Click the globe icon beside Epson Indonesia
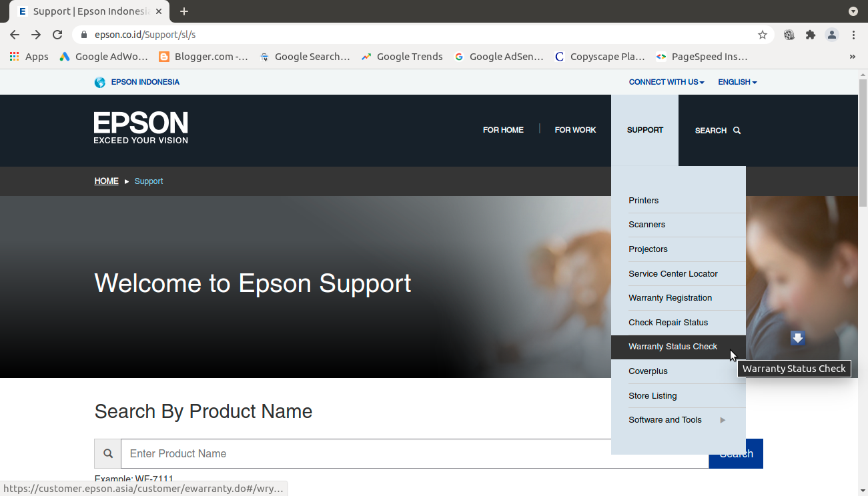The width and height of the screenshot is (868, 496). [x=100, y=82]
